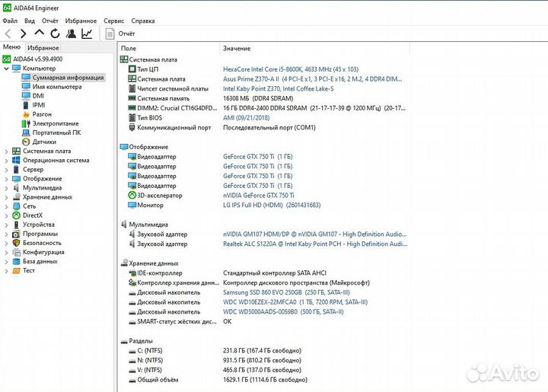
Task: Open the Файл menu
Action: 10,21
